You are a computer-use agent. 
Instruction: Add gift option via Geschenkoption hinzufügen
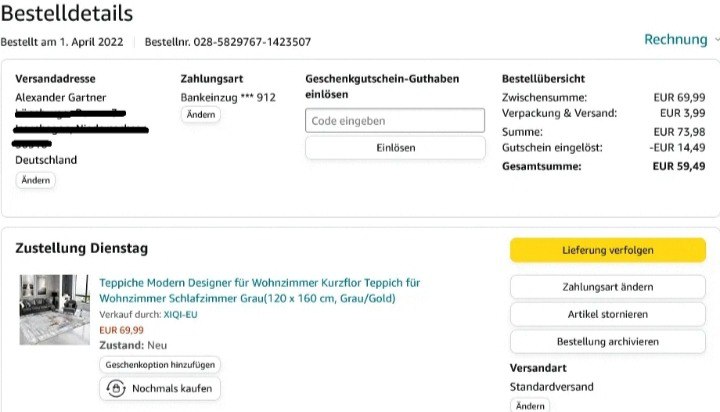point(160,365)
